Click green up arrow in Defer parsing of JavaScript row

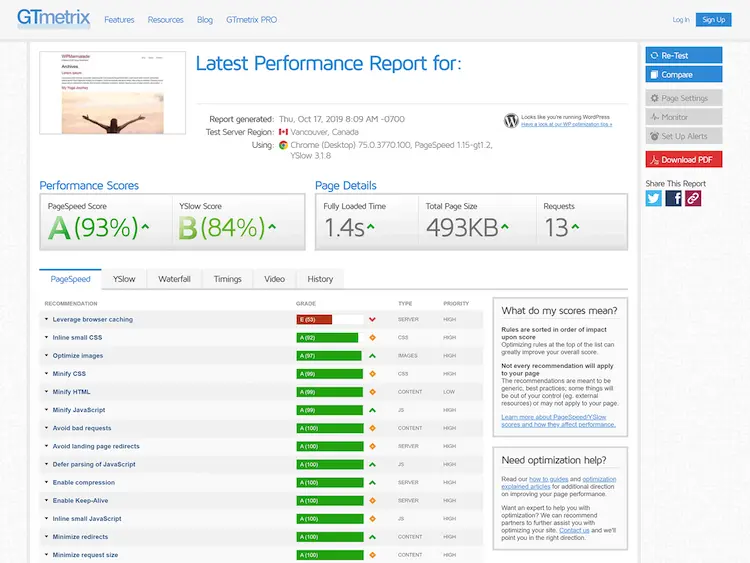[x=372, y=464]
